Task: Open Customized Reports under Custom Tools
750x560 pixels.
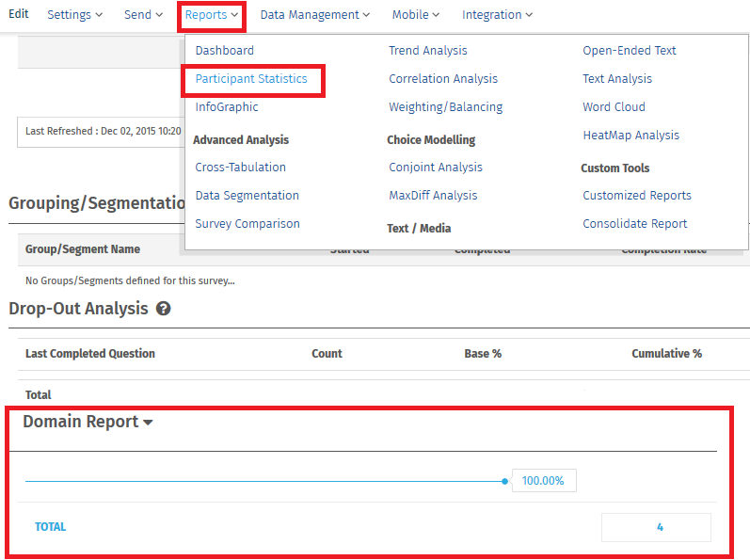Action: [637, 195]
